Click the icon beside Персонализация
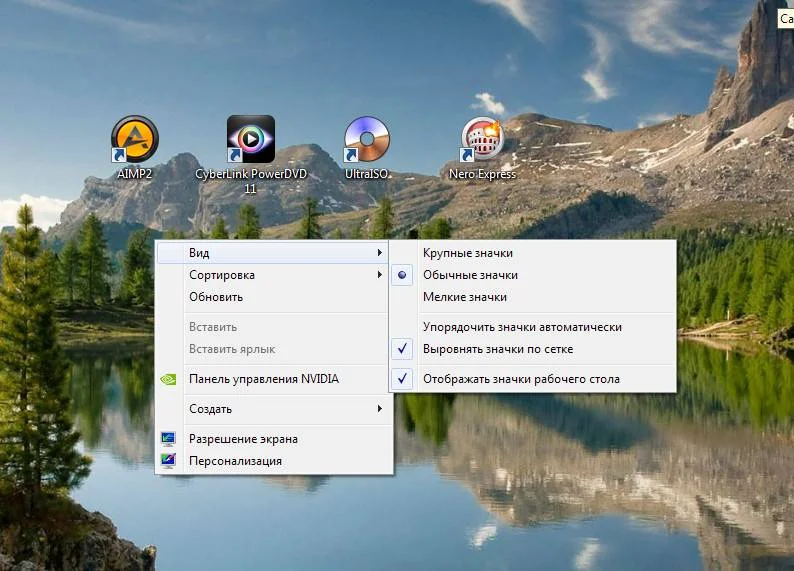Screen dimensions: 794x571 pos(168,461)
